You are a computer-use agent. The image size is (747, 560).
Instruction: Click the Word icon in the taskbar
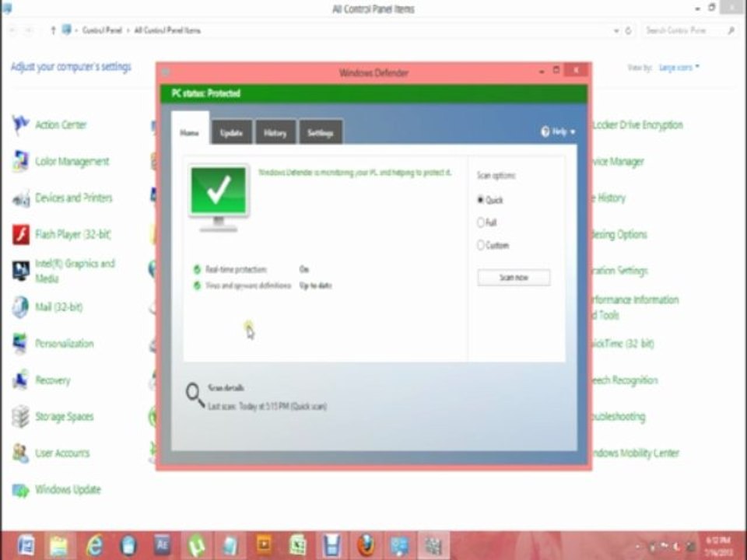pyautogui.click(x=25, y=544)
